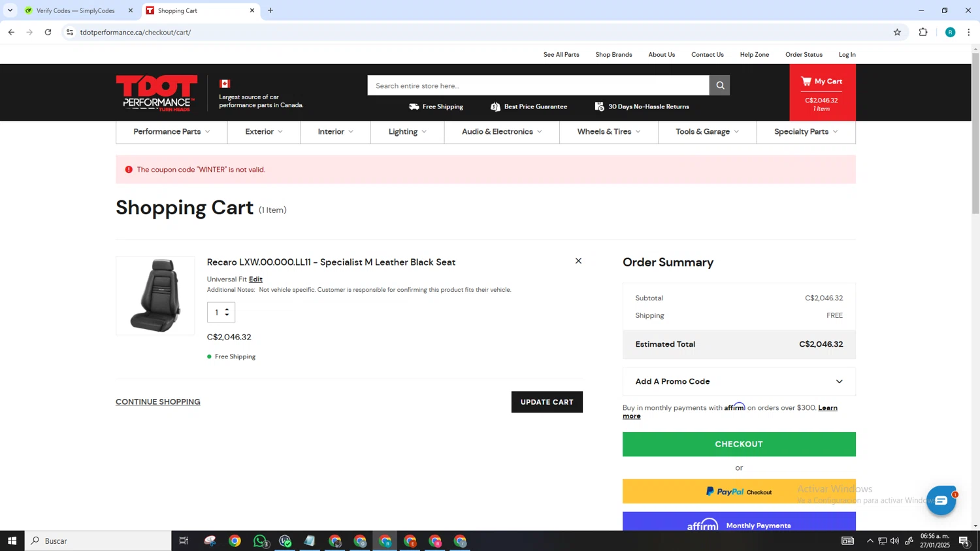Expand Interior menu
This screenshot has width=980, height=551.
(335, 132)
